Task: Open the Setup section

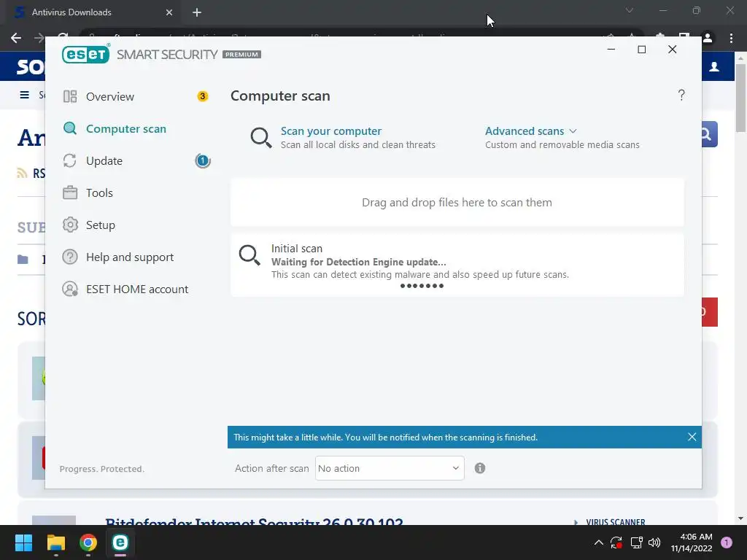Action: pyautogui.click(x=100, y=225)
